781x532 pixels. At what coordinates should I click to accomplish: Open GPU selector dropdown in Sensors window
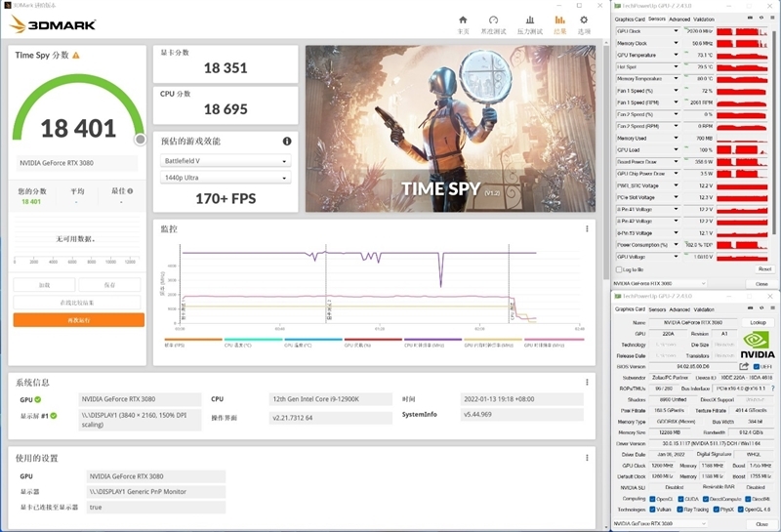660,283
